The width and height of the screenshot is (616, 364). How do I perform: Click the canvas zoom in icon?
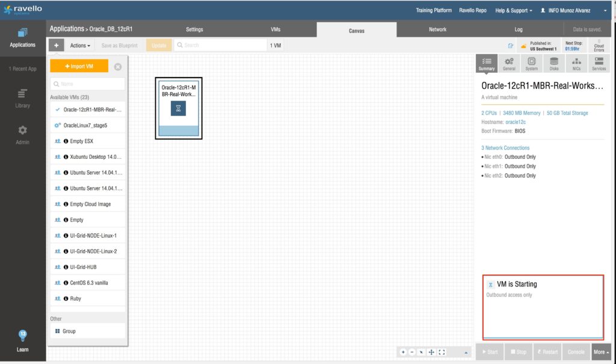pos(403,352)
